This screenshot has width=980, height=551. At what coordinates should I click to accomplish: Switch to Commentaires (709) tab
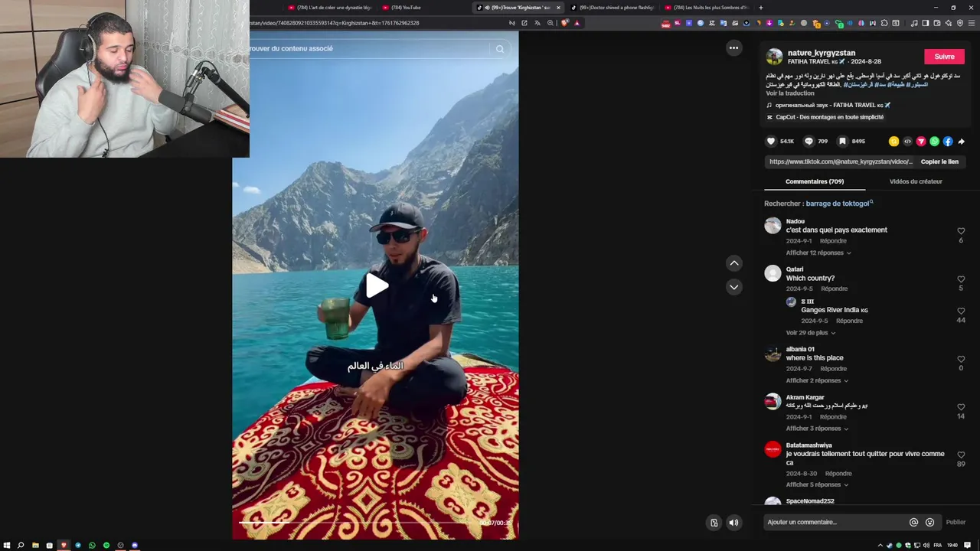pyautogui.click(x=815, y=181)
